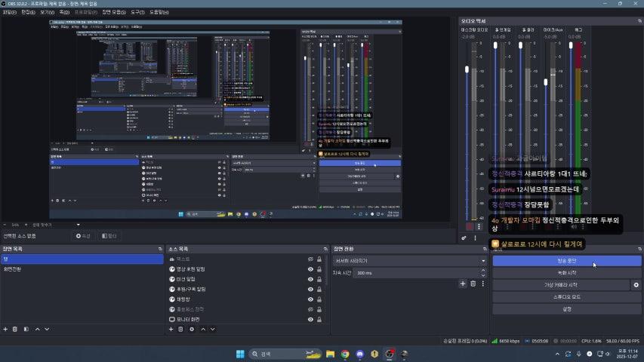Click the 녹화 시작 button
Screen dimensions: 644x362
(566, 273)
